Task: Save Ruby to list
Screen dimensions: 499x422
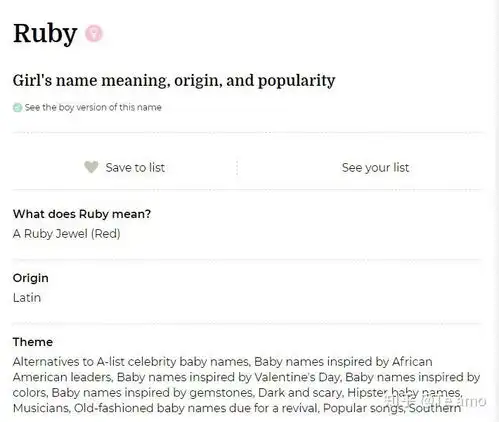Action: (x=125, y=167)
